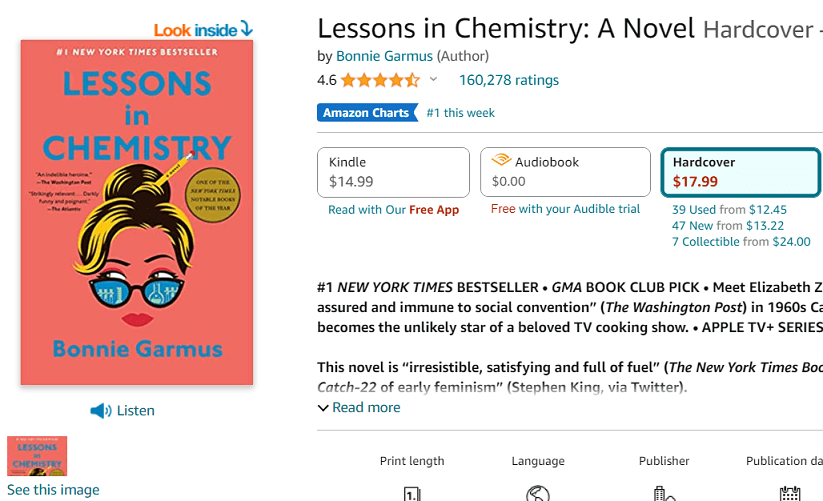The width and height of the screenshot is (823, 501).
Task: Click the Publication date calendar icon
Action: 790,494
